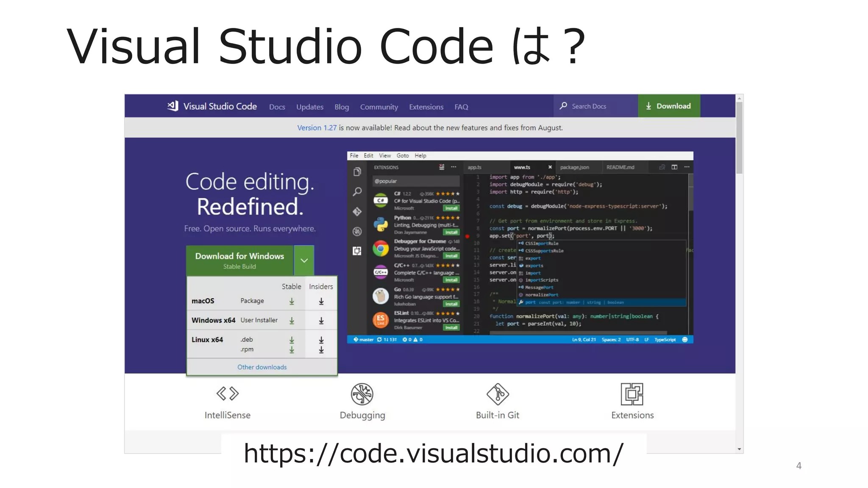Download macOS Insiders package

321,301
